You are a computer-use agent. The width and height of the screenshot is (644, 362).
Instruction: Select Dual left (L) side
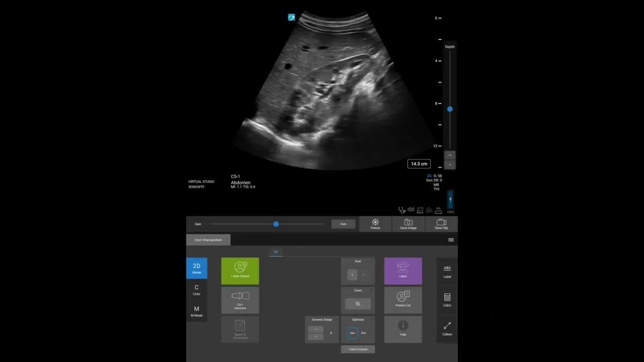(x=352, y=275)
